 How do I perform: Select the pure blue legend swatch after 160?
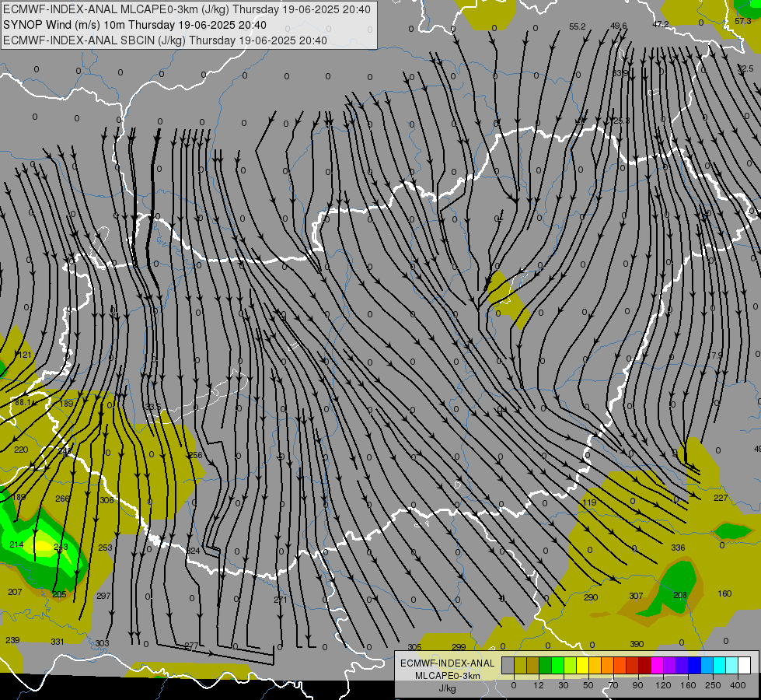(x=694, y=666)
